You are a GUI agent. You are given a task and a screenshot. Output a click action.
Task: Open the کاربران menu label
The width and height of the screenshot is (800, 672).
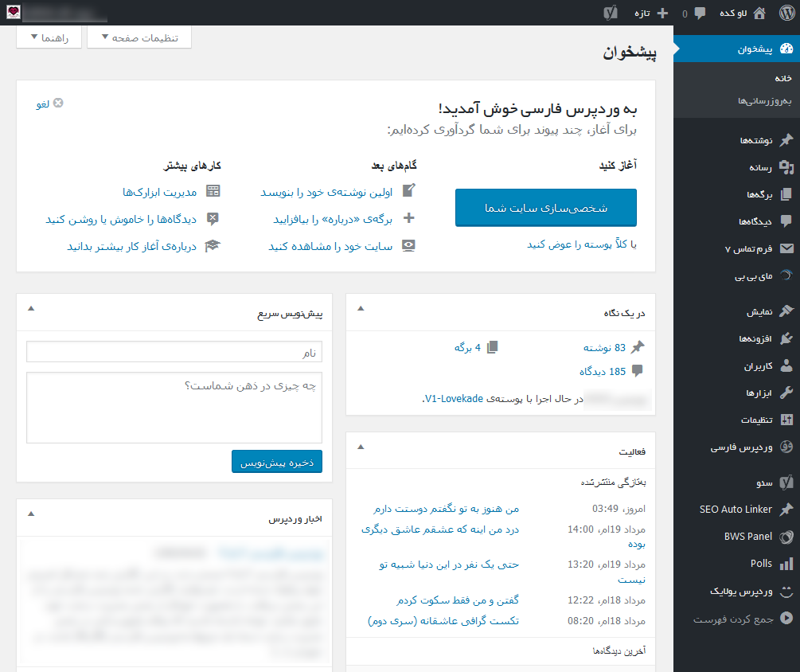coord(758,365)
